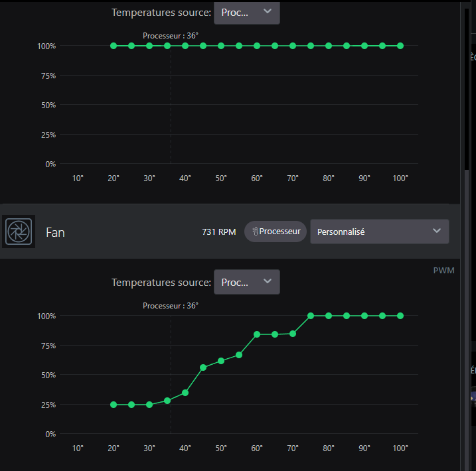The width and height of the screenshot is (476, 471).
Task: Select the 100° point on the upper fan curve
Action: pyautogui.click(x=400, y=46)
